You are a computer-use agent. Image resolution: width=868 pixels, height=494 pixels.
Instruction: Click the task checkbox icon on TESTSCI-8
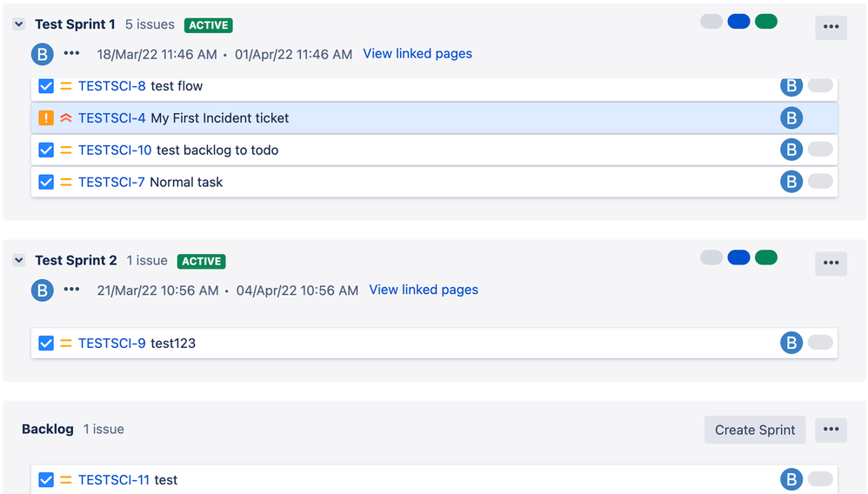46,86
